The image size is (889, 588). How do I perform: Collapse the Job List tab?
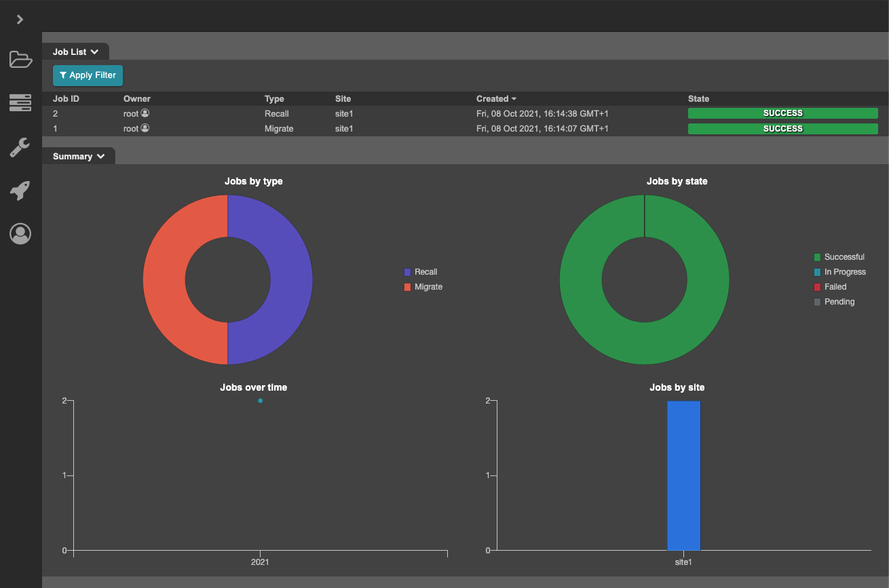(x=75, y=52)
